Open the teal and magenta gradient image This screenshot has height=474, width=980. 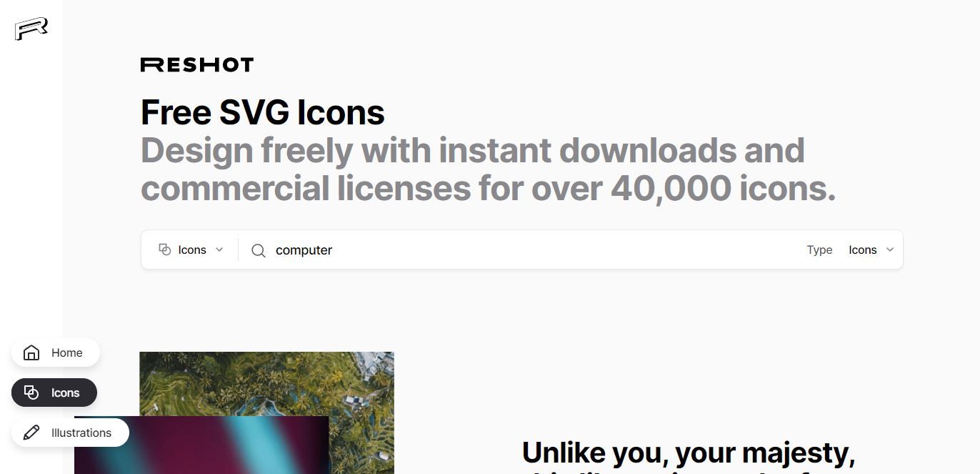click(x=201, y=445)
